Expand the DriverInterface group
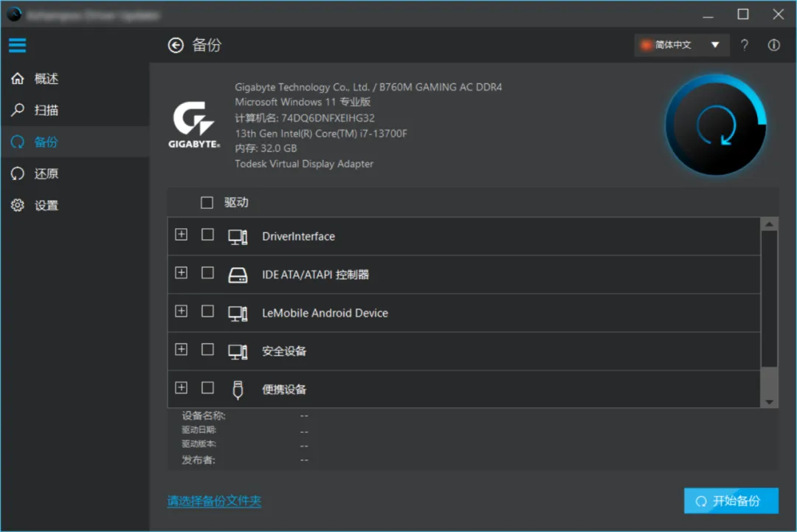Screen dimensions: 797x532 (x=182, y=234)
